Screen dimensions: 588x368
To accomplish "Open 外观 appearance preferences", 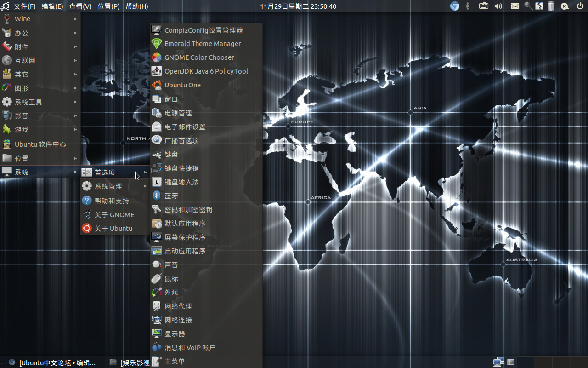I will tap(206, 292).
